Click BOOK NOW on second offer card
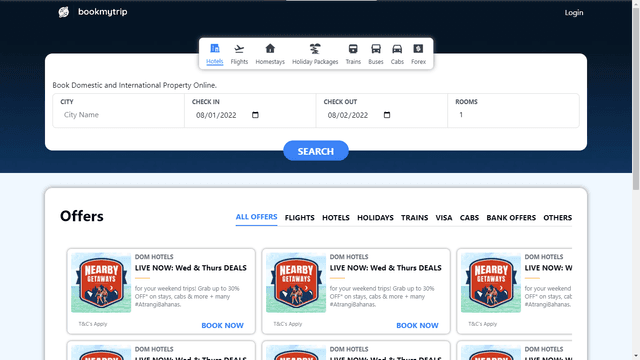640x360 pixels. pos(417,325)
